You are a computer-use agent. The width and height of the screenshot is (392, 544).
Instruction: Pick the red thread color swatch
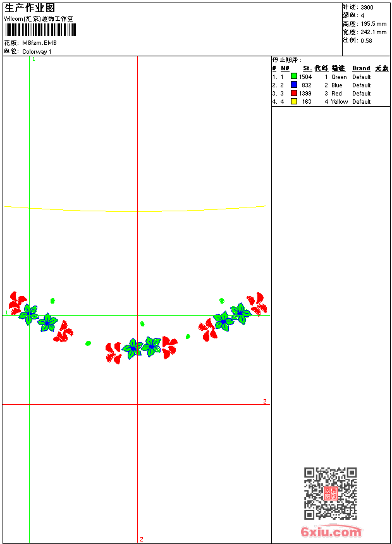[x=294, y=93]
